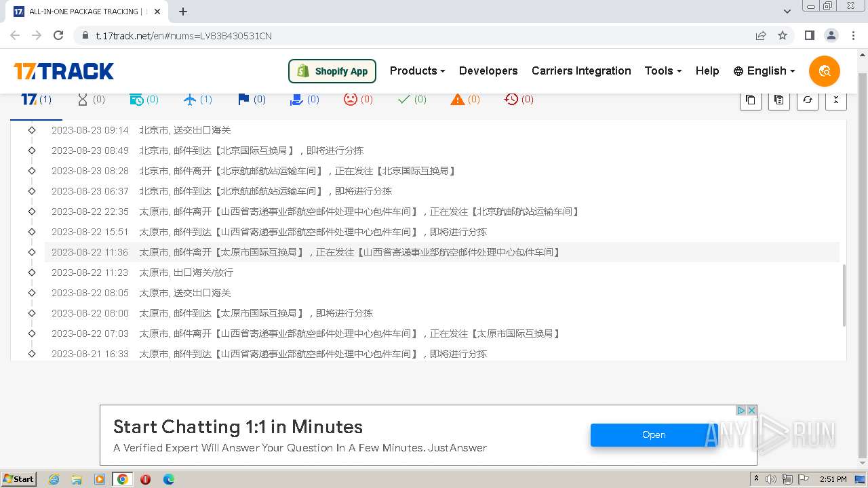Click the 2023-08-22 11:23 customs release row
This screenshot has width=868, height=488.
442,272
